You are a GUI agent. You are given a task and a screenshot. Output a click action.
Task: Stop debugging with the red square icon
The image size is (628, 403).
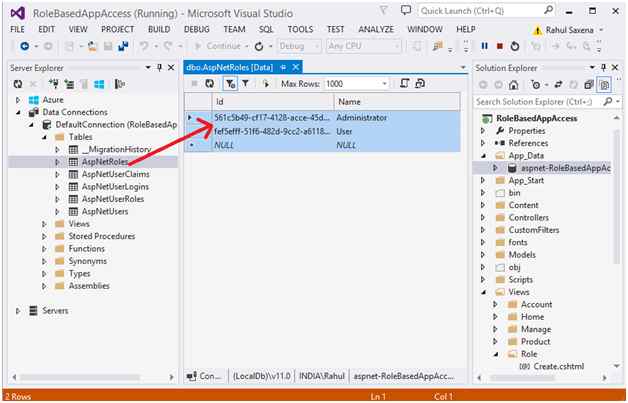(500, 46)
